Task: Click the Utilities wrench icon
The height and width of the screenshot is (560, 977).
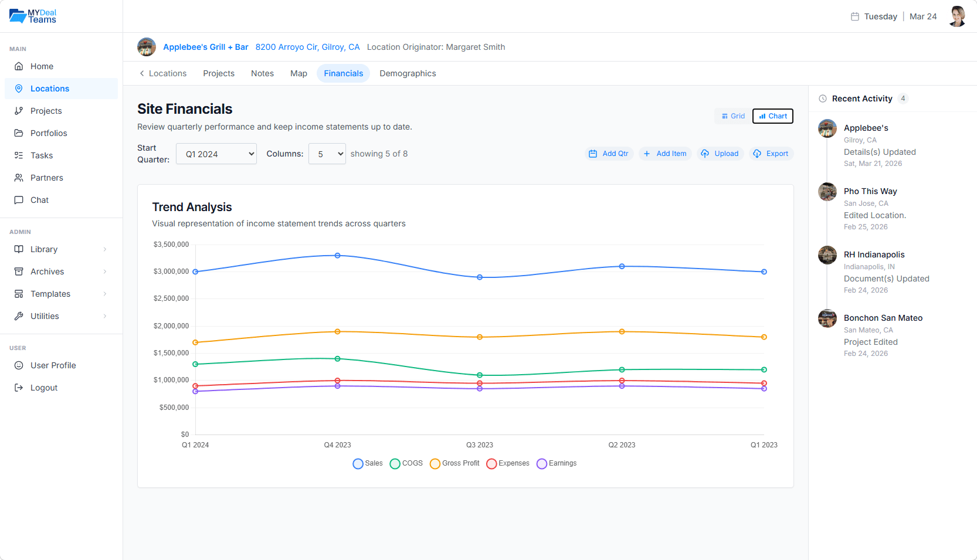Action: click(19, 316)
